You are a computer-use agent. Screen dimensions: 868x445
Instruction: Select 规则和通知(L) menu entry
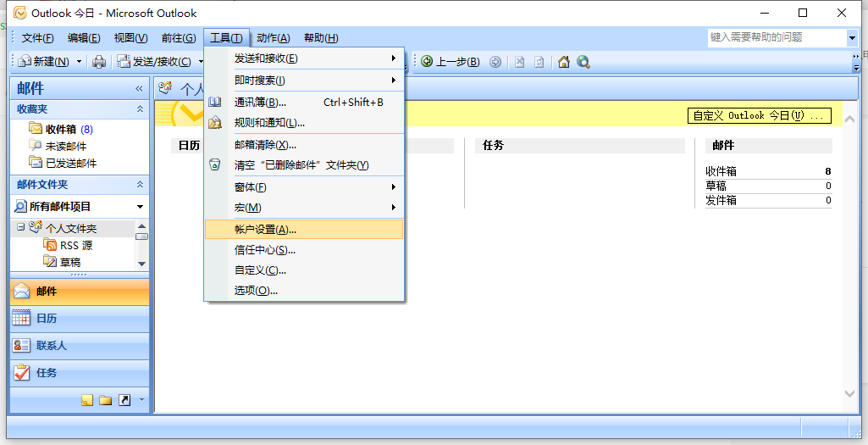click(x=304, y=122)
